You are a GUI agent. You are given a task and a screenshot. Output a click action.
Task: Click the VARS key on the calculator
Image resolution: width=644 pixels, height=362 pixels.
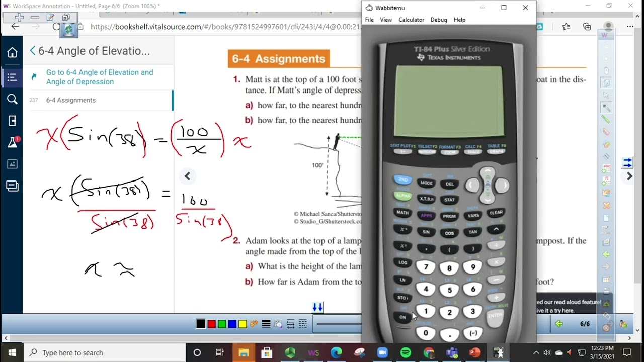[473, 216]
